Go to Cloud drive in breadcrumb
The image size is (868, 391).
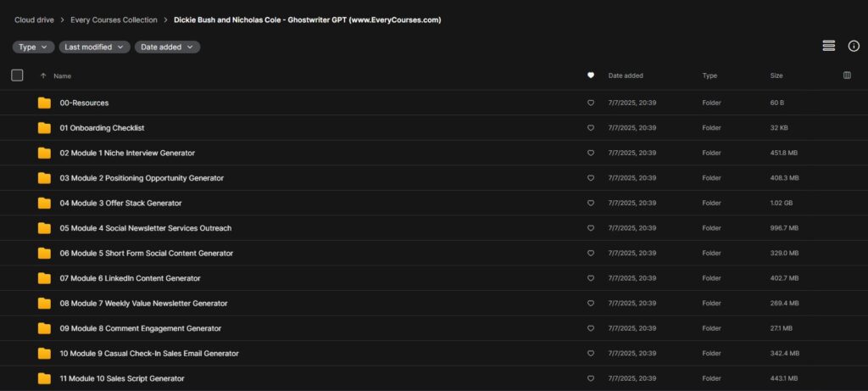(x=34, y=20)
